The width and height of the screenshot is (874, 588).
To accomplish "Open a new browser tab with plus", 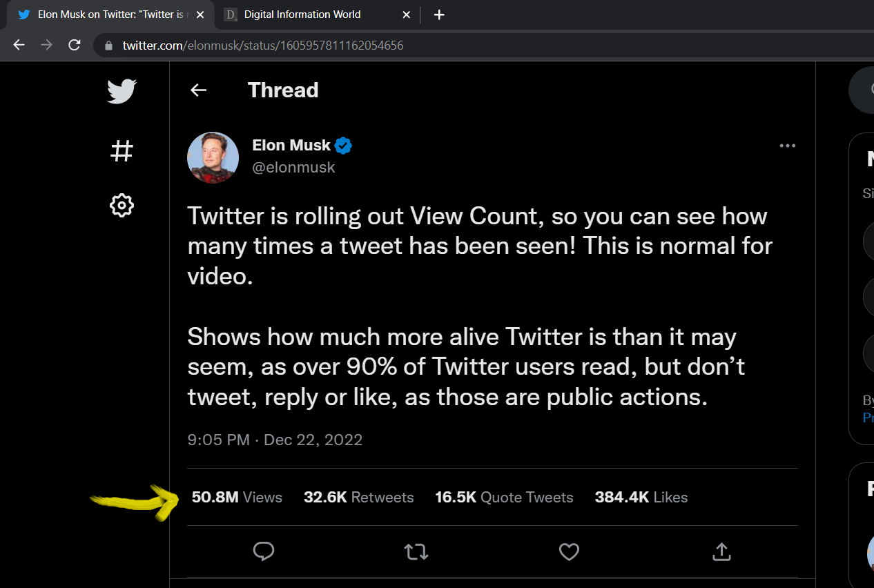I will 439,14.
